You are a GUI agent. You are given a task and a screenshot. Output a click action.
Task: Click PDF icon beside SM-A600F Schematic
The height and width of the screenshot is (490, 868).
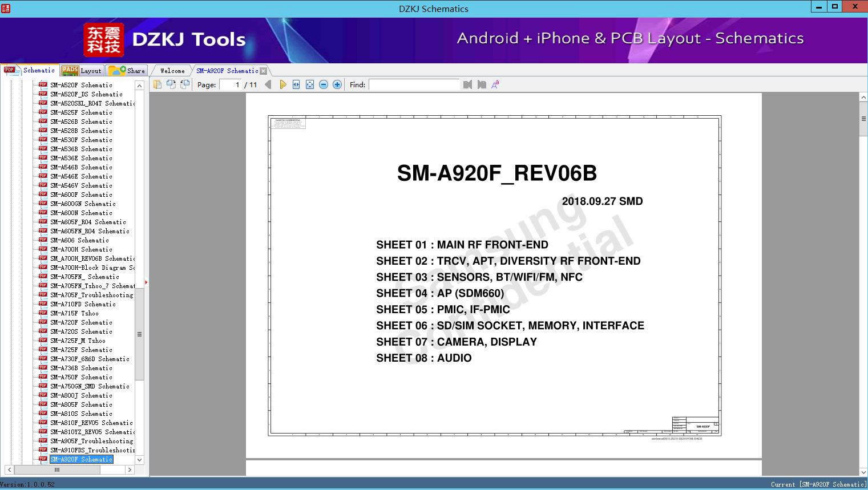(43, 194)
